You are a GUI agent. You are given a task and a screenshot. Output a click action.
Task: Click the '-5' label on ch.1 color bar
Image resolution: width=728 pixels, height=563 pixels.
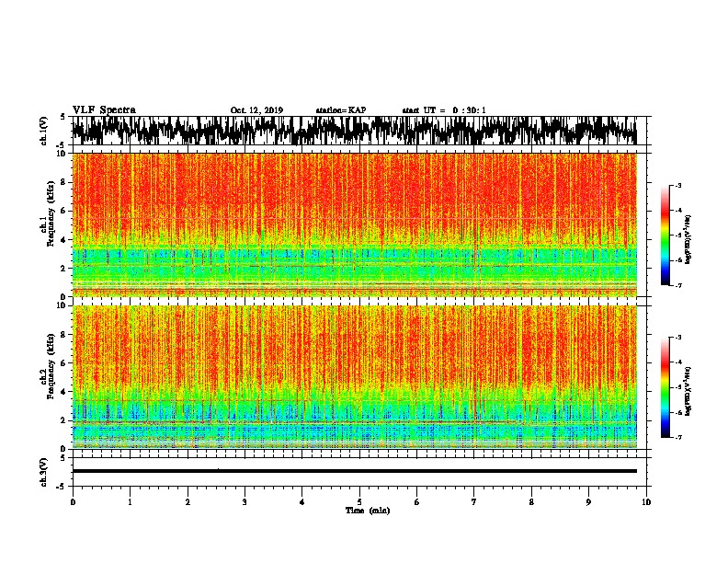[x=677, y=236]
